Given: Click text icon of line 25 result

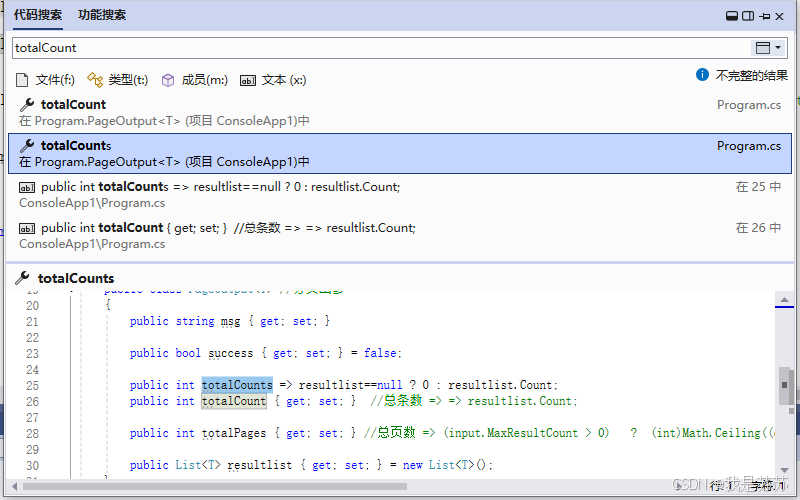Looking at the screenshot, I should click(x=27, y=187).
